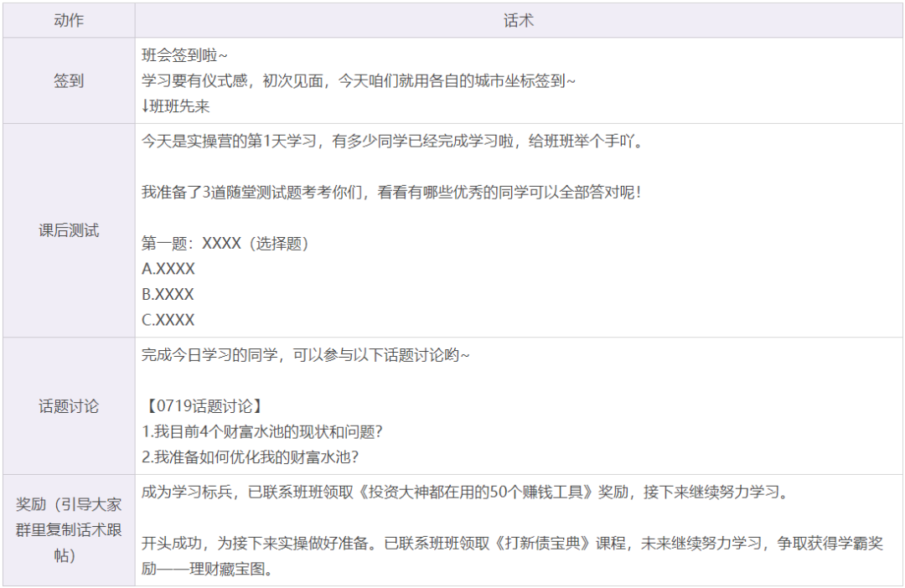The width and height of the screenshot is (905, 588).
Task: Click the 动作 column header
Action: pyautogui.click(x=69, y=21)
